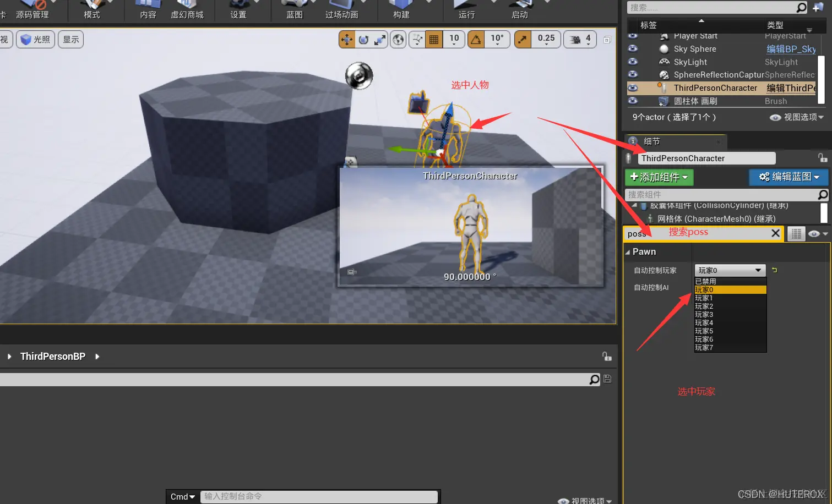Choose 玩家1 in dropdown list
This screenshot has width=832, height=504.
[730, 298]
